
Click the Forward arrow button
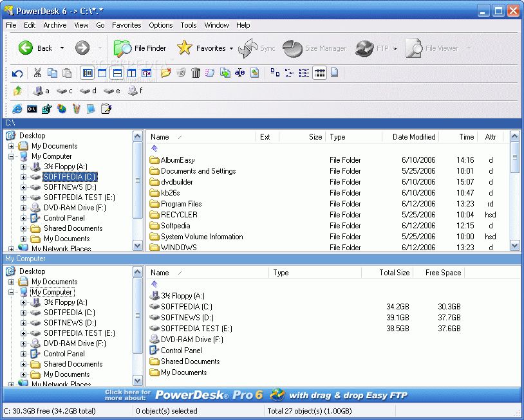pos(82,48)
